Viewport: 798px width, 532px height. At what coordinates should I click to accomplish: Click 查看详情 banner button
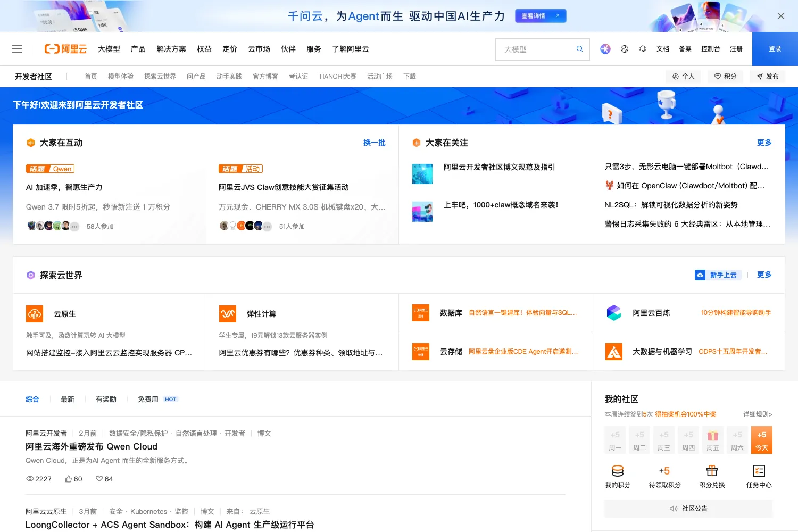pos(541,16)
